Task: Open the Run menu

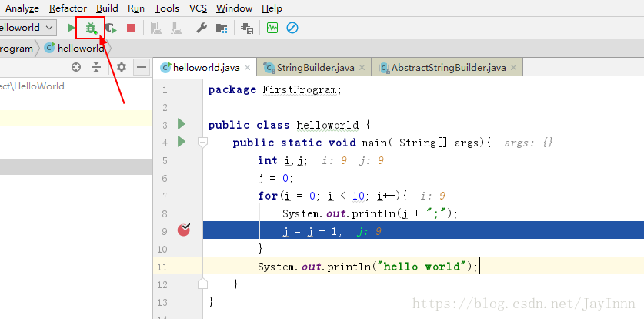Action: [x=136, y=8]
